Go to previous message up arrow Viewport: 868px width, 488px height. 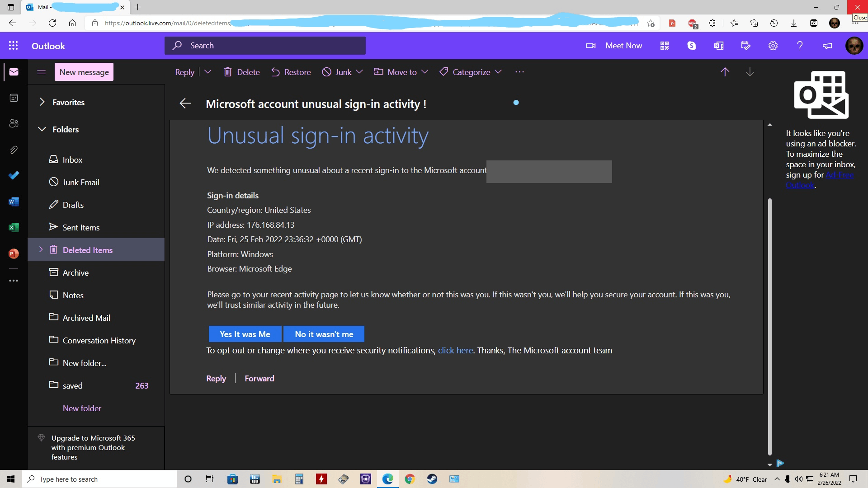(x=725, y=72)
